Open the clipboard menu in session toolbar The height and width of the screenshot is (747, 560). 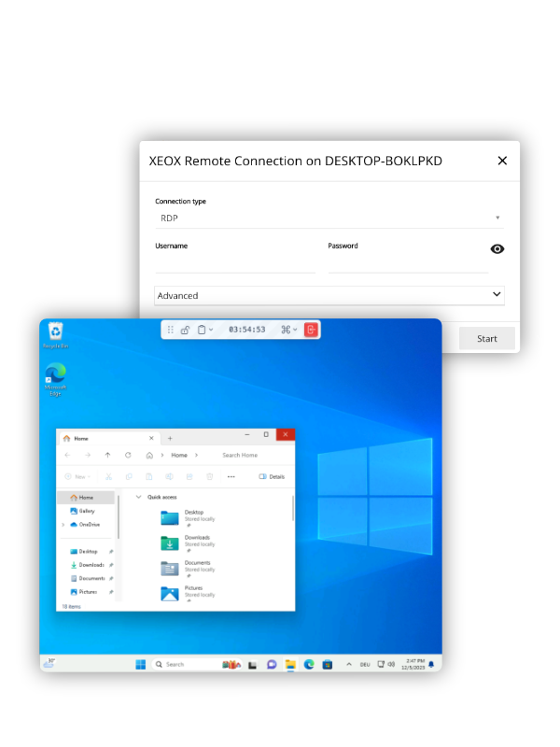(205, 330)
